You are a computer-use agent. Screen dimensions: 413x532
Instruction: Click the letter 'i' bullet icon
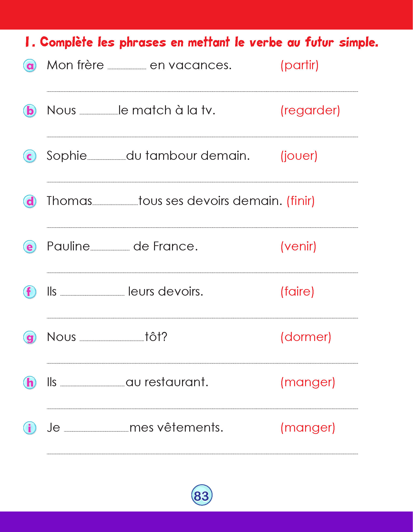(x=30, y=428)
